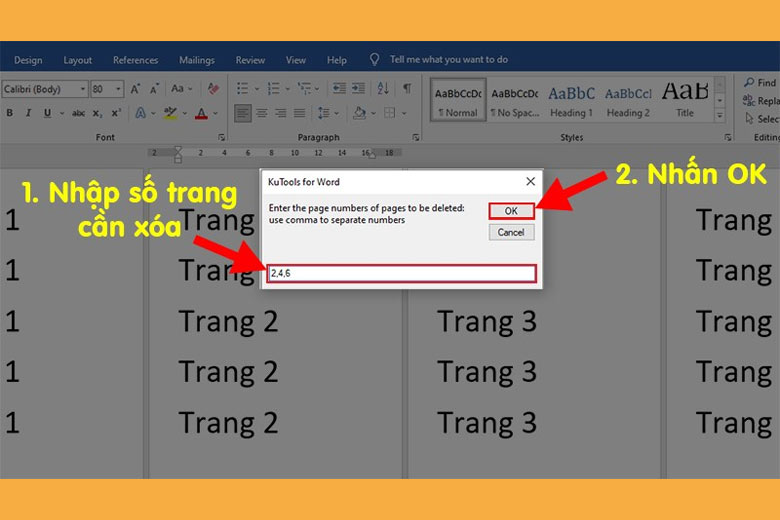This screenshot has width=780, height=520.
Task: Apply Superscript formatting
Action: (x=116, y=113)
